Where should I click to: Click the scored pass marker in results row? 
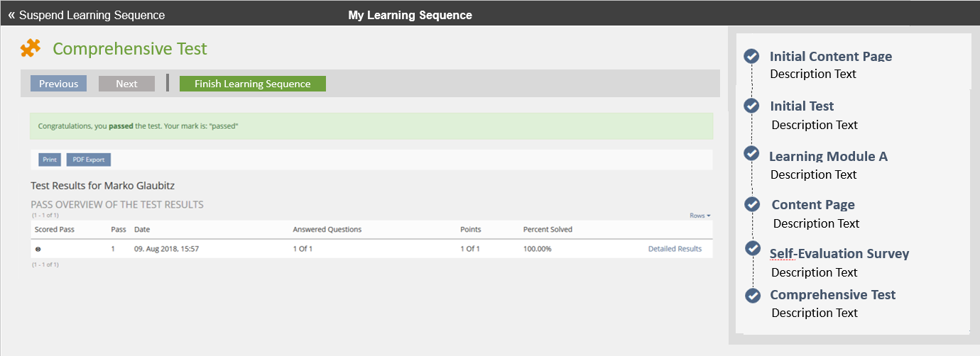click(38, 249)
